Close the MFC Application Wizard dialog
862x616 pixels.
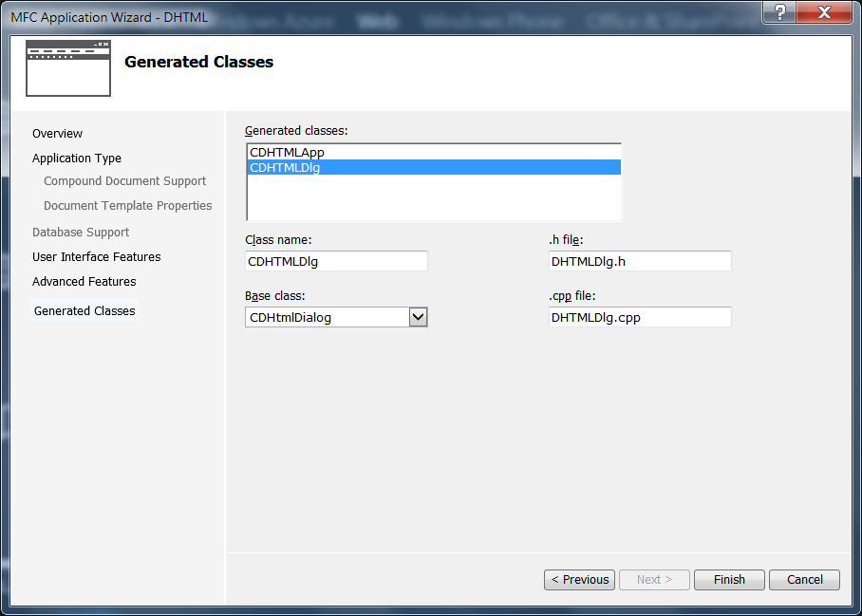coord(823,12)
